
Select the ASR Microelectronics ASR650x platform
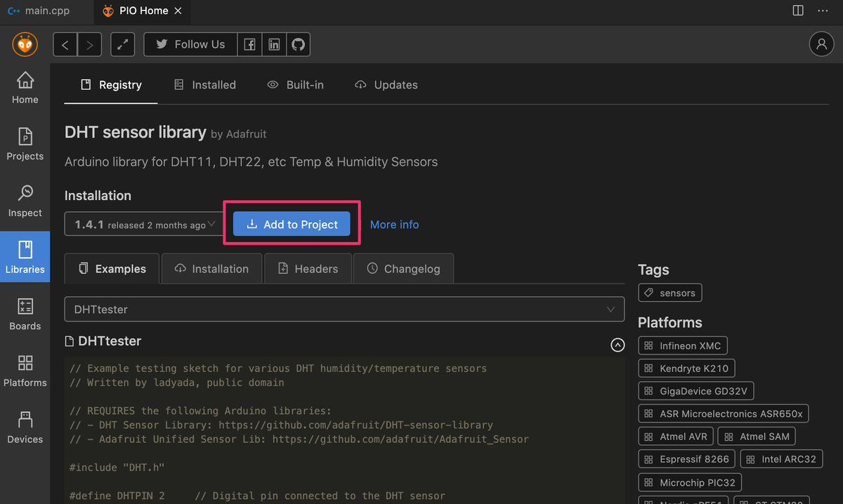(724, 413)
